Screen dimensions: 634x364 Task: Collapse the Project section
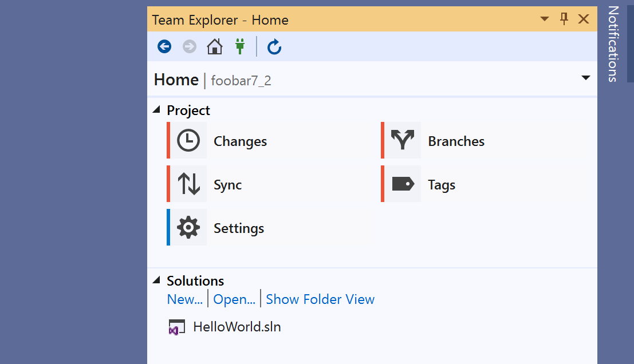tap(156, 109)
